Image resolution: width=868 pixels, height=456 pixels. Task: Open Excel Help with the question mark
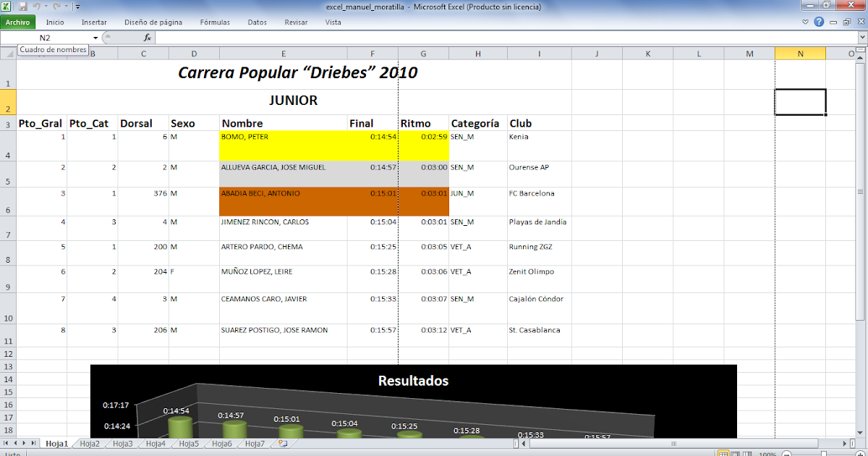coord(819,22)
